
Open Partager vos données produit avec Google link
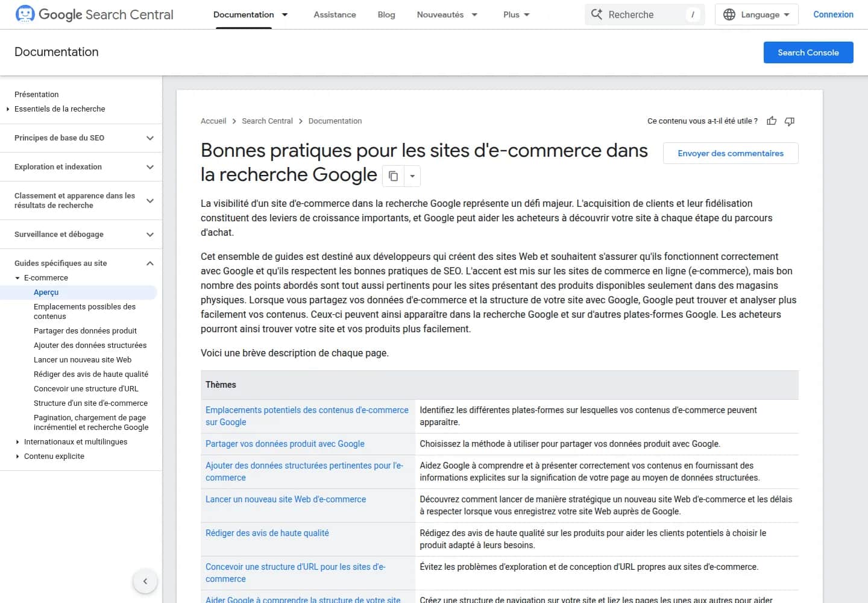click(285, 444)
